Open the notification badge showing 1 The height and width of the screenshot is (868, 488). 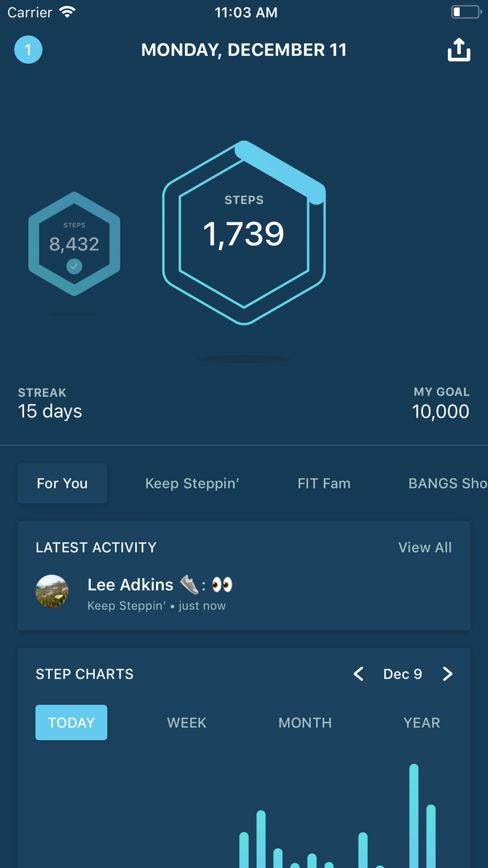click(x=28, y=50)
